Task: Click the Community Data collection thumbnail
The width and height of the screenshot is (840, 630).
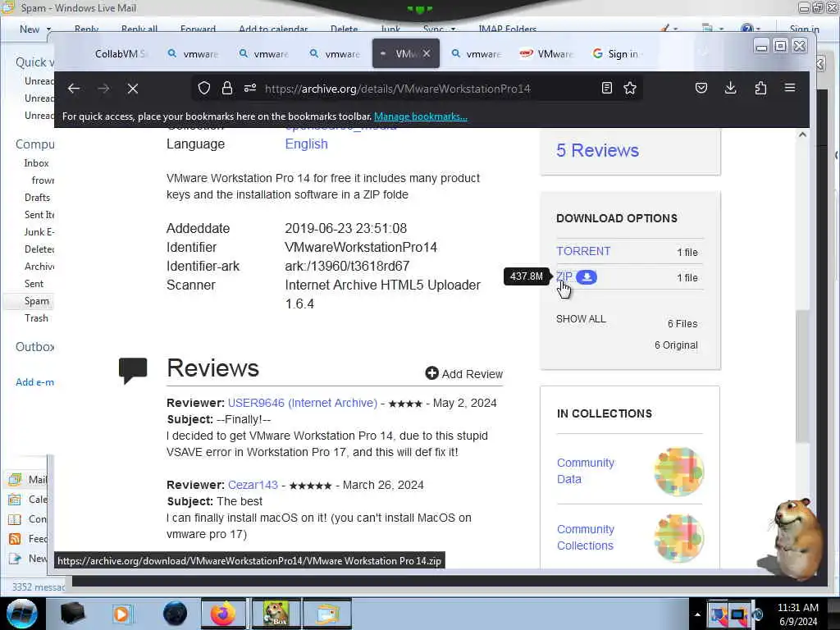Action: 678,472
